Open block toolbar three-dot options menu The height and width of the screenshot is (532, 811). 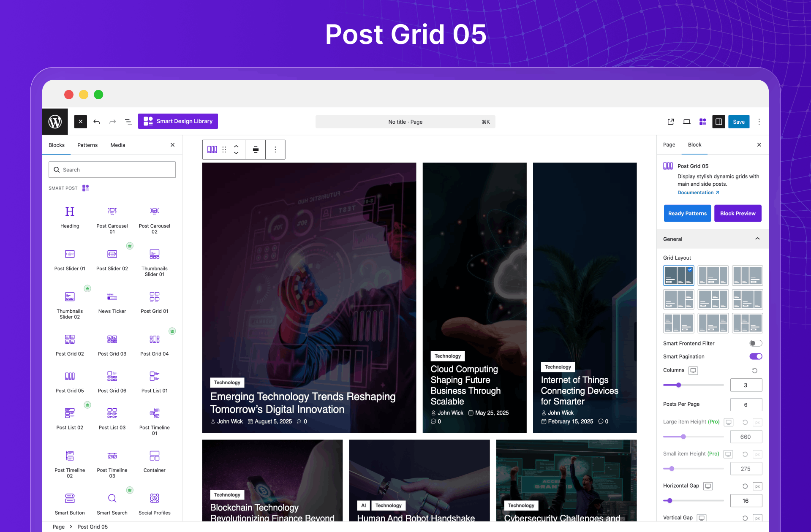[x=275, y=149]
